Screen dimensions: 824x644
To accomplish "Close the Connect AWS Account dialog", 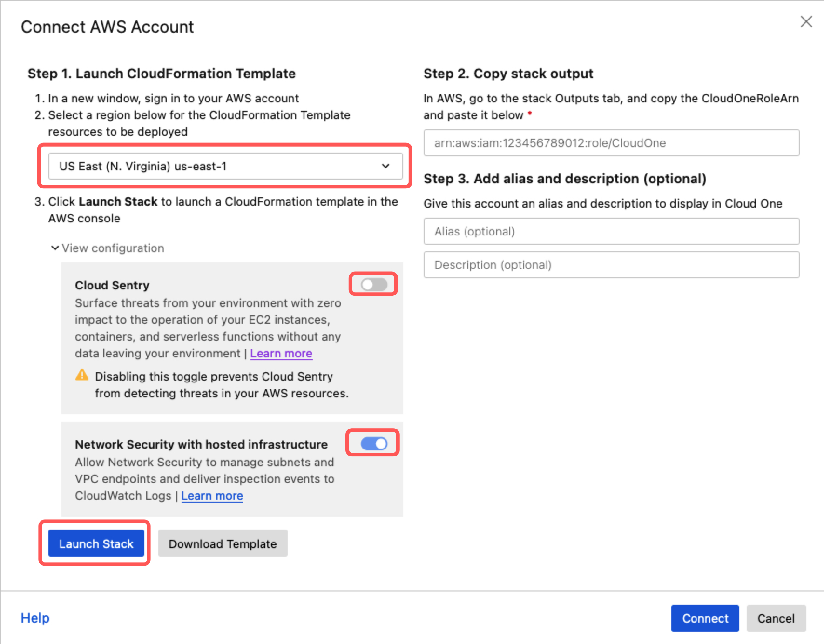I will (x=806, y=21).
